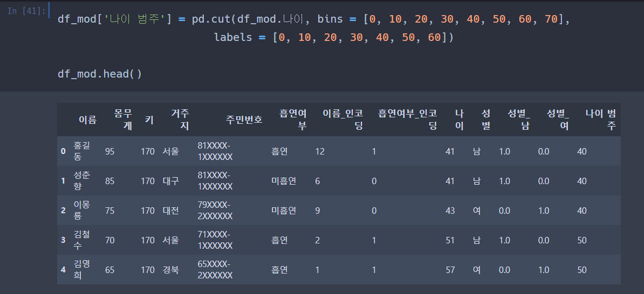The width and height of the screenshot is (644, 294).
Task: Click the 흡연여부_인코딩 column header
Action: pos(407,120)
